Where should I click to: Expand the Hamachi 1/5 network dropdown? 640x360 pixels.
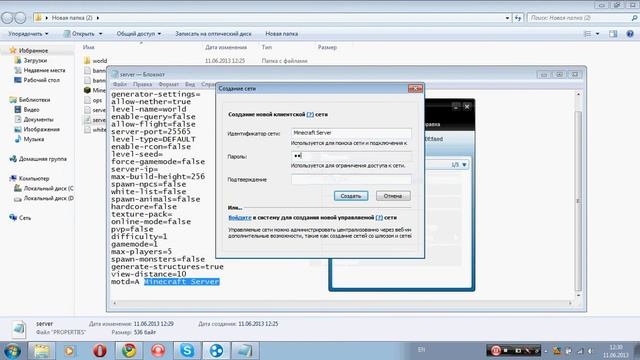pyautogui.click(x=464, y=164)
